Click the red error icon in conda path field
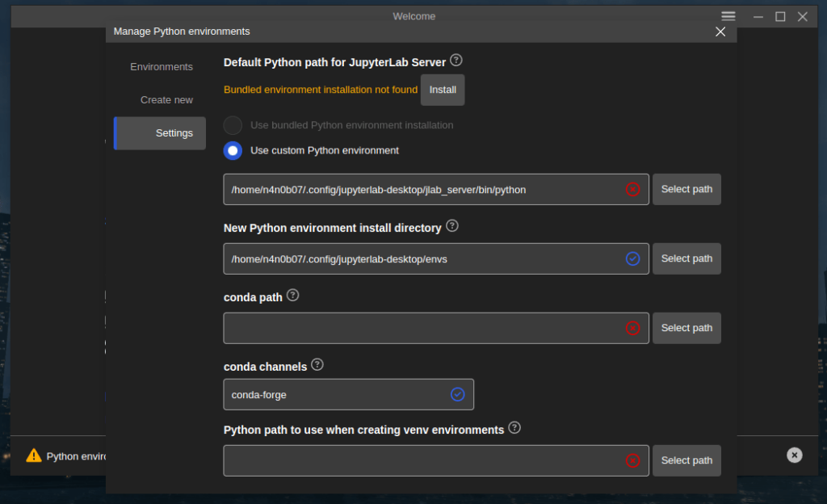This screenshot has width=827, height=504. (x=633, y=328)
